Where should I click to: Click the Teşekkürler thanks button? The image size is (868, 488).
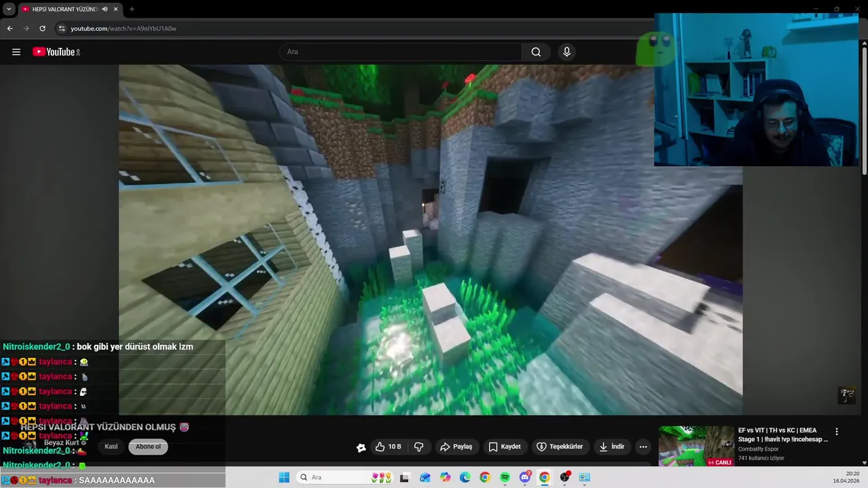(x=560, y=447)
